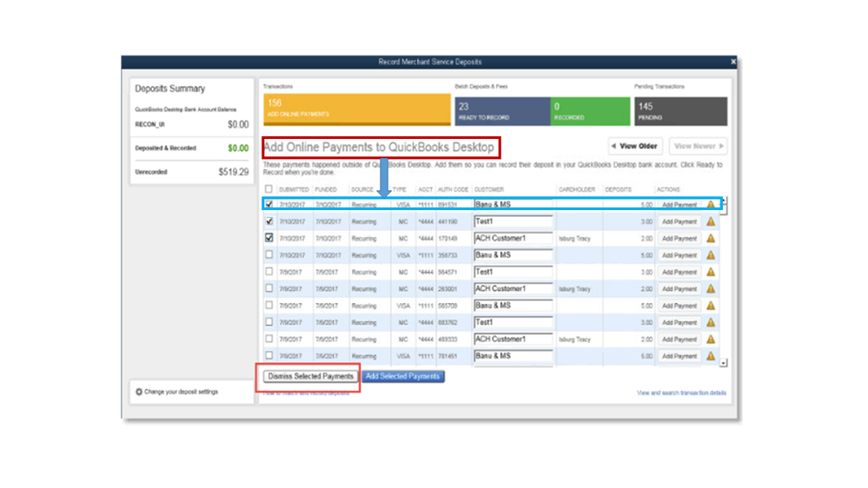Click warning icon for auth code 883762 row
Screen dimensions: 868x488
(x=711, y=322)
